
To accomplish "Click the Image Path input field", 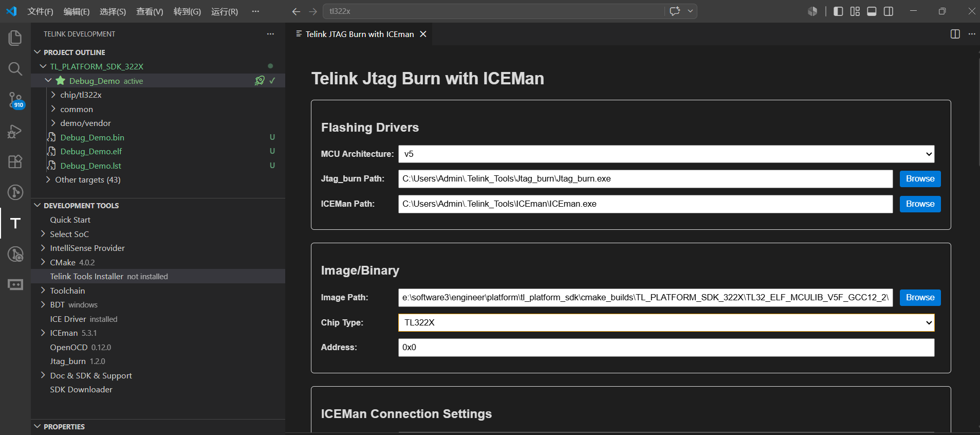I will pos(645,298).
